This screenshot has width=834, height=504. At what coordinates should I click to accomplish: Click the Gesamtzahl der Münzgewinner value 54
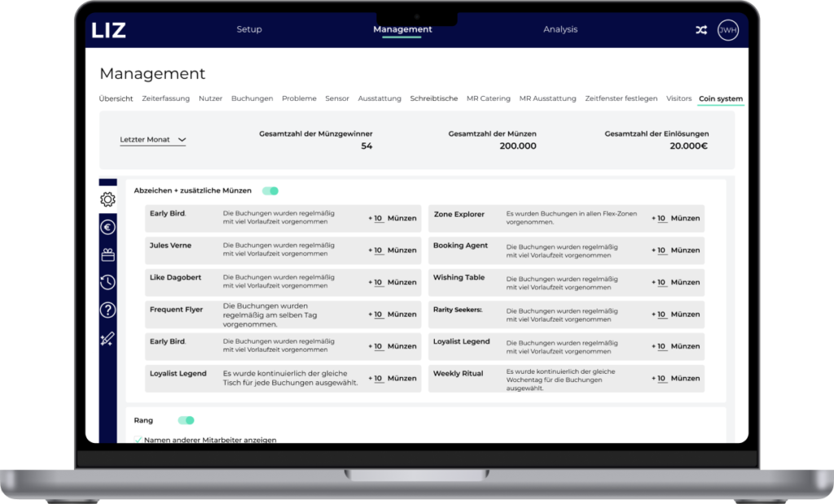pyautogui.click(x=367, y=147)
